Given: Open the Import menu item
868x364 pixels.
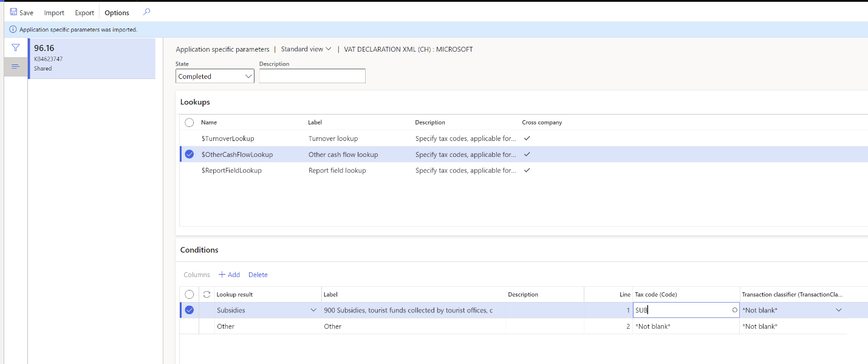Looking at the screenshot, I should click(54, 13).
